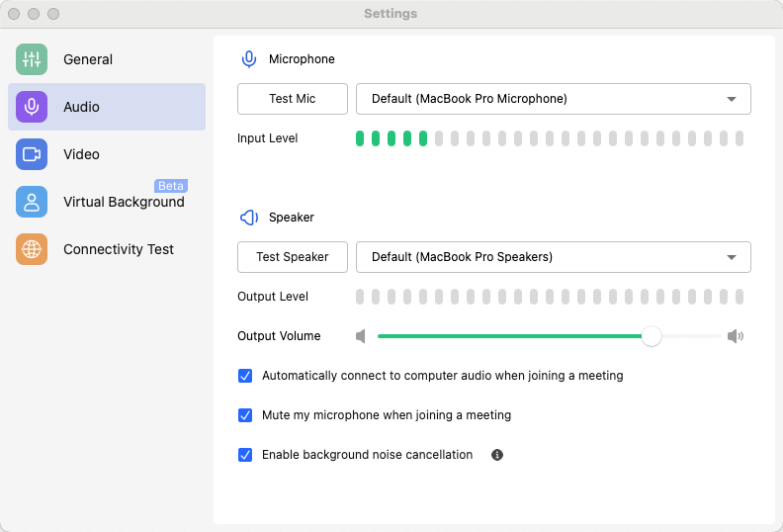Image resolution: width=783 pixels, height=532 pixels.
Task: Open the Connectivity Test section
Action: coord(118,249)
